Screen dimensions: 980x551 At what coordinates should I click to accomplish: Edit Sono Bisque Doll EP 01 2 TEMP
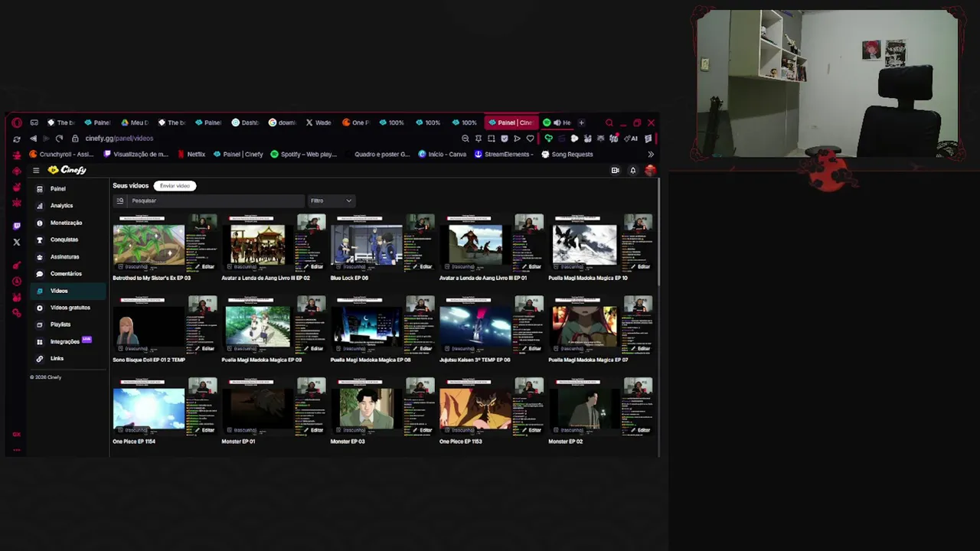click(x=204, y=348)
